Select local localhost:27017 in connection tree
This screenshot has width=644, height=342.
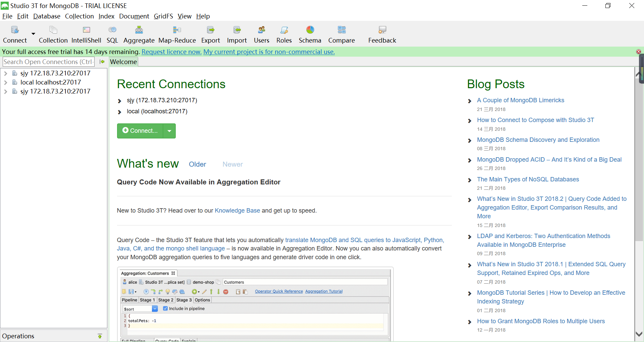pos(51,82)
